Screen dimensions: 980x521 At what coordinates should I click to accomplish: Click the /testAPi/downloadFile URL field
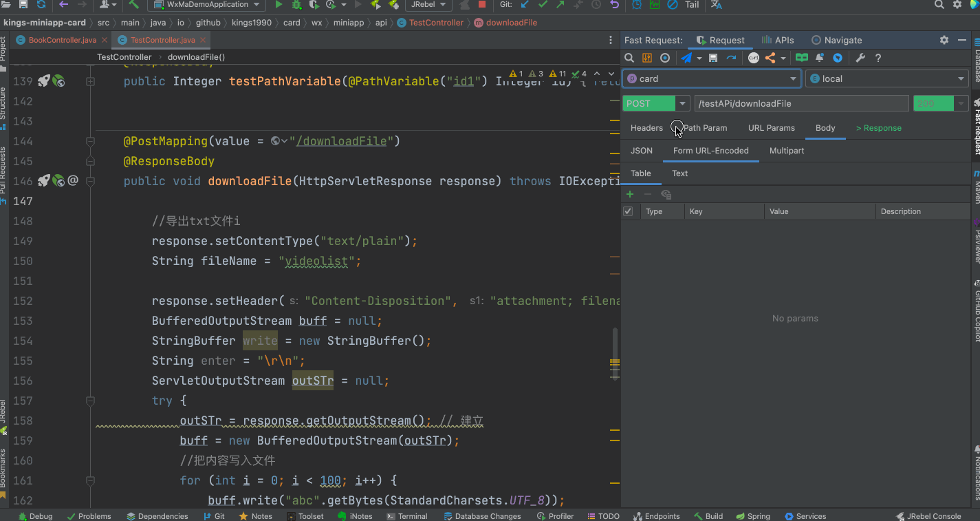click(x=801, y=104)
